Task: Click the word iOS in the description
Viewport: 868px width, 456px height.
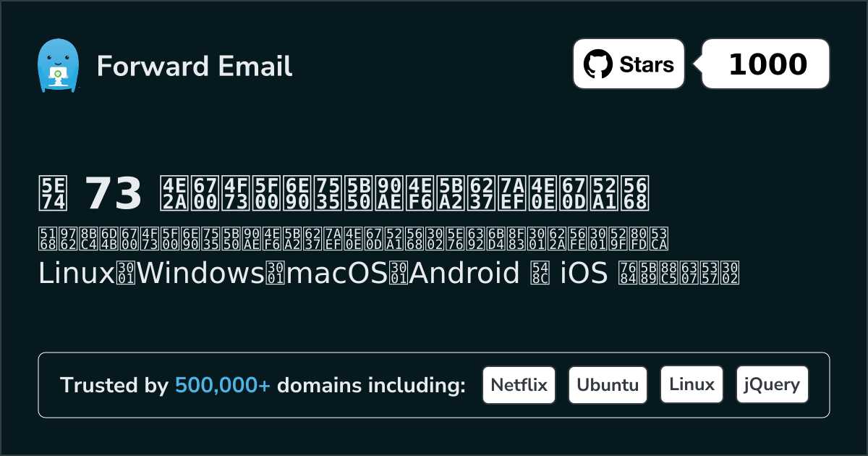Action: tap(584, 273)
